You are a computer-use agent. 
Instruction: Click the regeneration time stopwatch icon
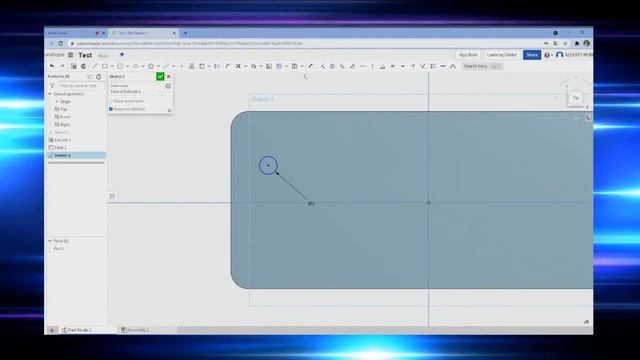[x=98, y=76]
